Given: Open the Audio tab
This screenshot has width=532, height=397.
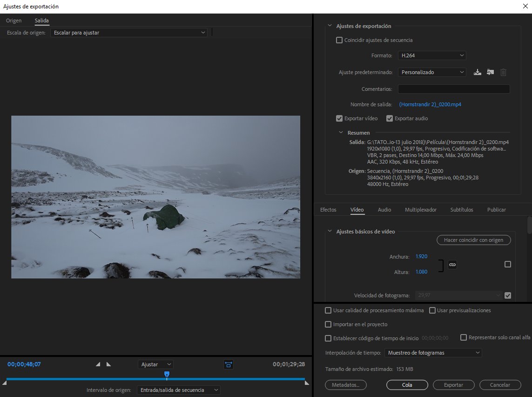Looking at the screenshot, I should point(384,210).
